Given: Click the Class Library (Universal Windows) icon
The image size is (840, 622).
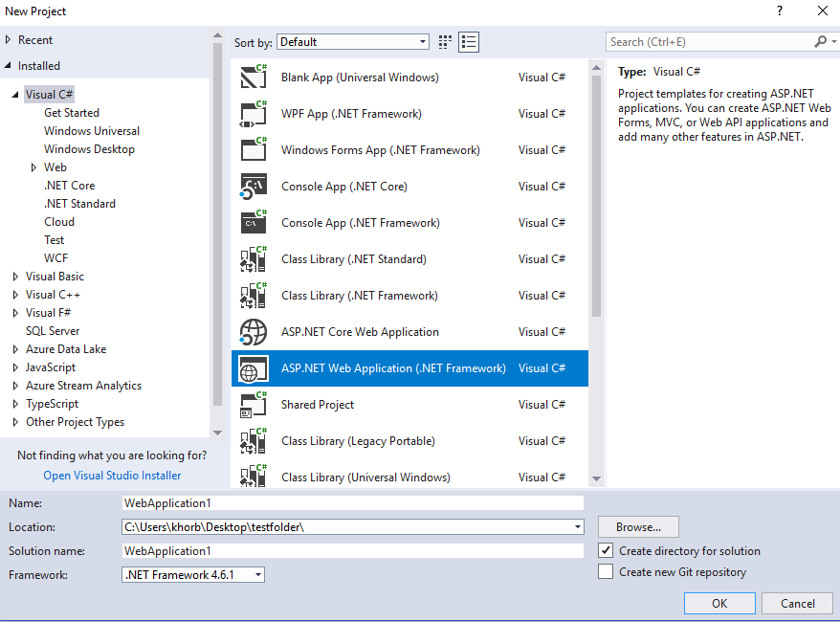Looking at the screenshot, I should 254,476.
